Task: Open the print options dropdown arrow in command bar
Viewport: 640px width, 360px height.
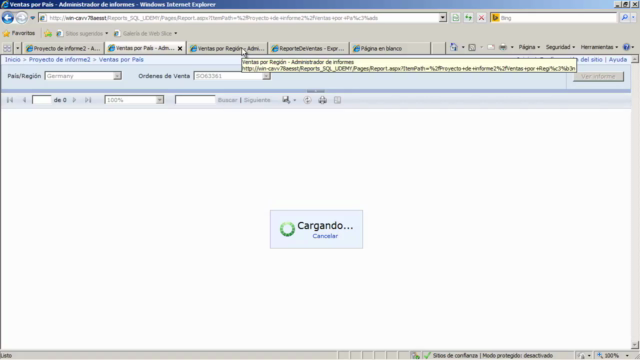Action: pos(512,47)
